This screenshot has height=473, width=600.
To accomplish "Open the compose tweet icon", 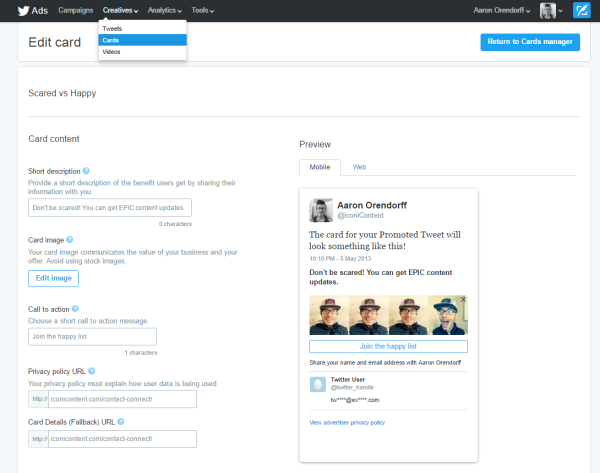I will [x=582, y=10].
